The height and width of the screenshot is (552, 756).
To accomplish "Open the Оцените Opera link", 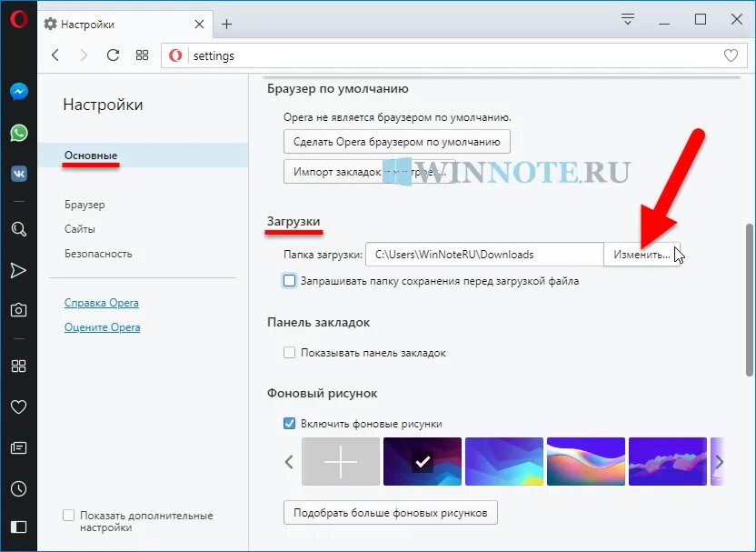I will pyautogui.click(x=102, y=327).
